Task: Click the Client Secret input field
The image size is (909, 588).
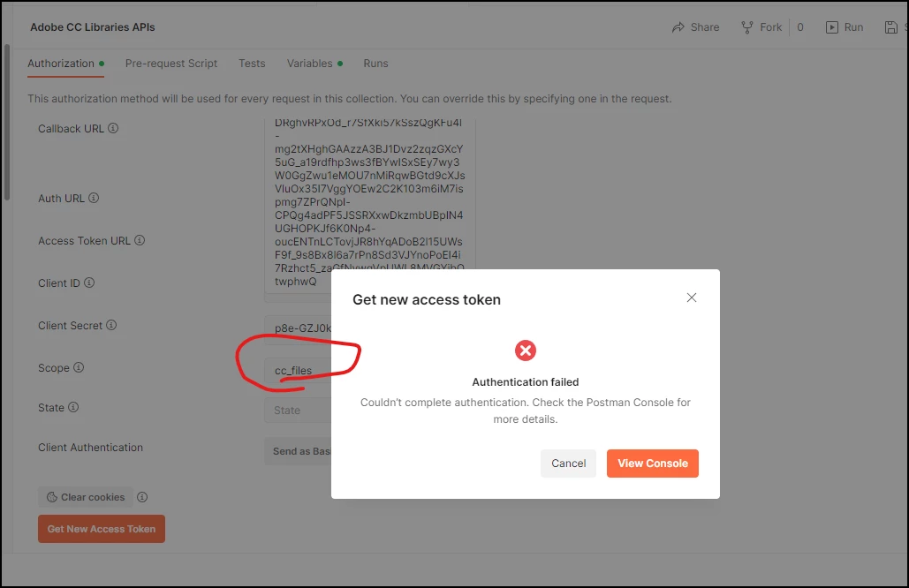Action: click(298, 328)
